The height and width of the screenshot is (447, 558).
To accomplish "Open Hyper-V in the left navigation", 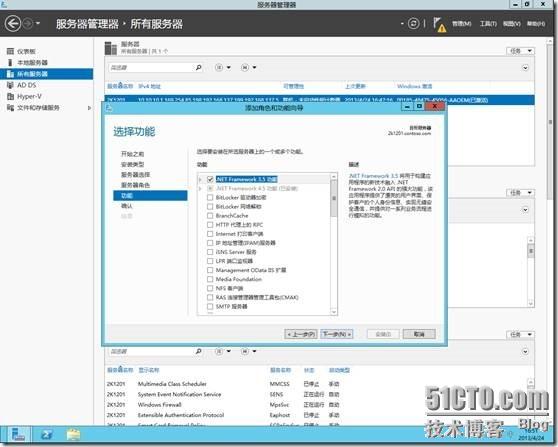I will click(29, 96).
